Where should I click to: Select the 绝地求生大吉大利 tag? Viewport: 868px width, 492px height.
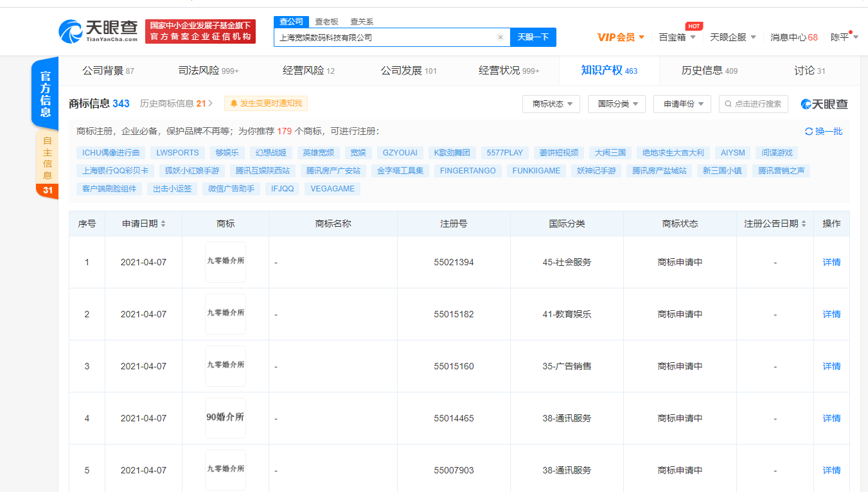[673, 153]
